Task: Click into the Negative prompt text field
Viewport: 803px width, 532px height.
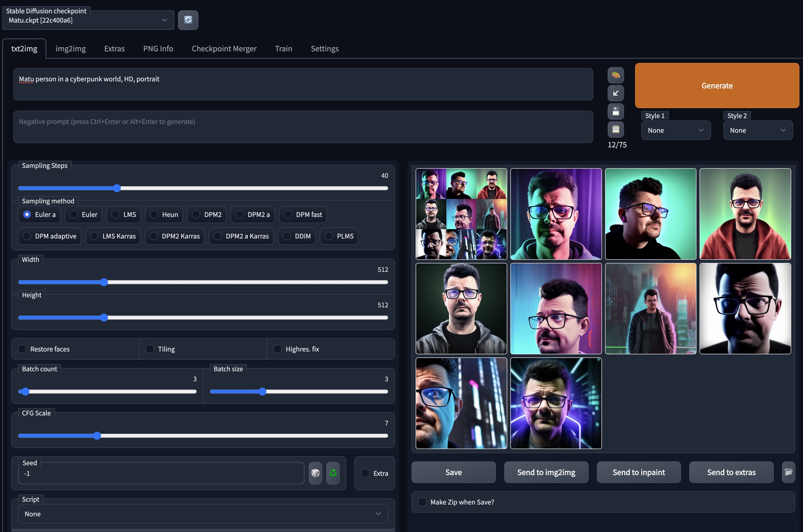Action: point(303,127)
